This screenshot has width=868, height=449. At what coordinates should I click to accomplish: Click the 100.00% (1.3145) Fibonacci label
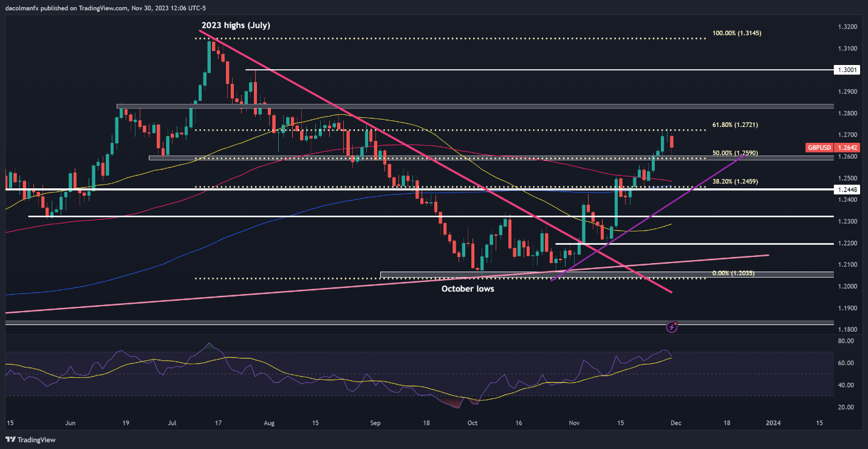coord(737,33)
